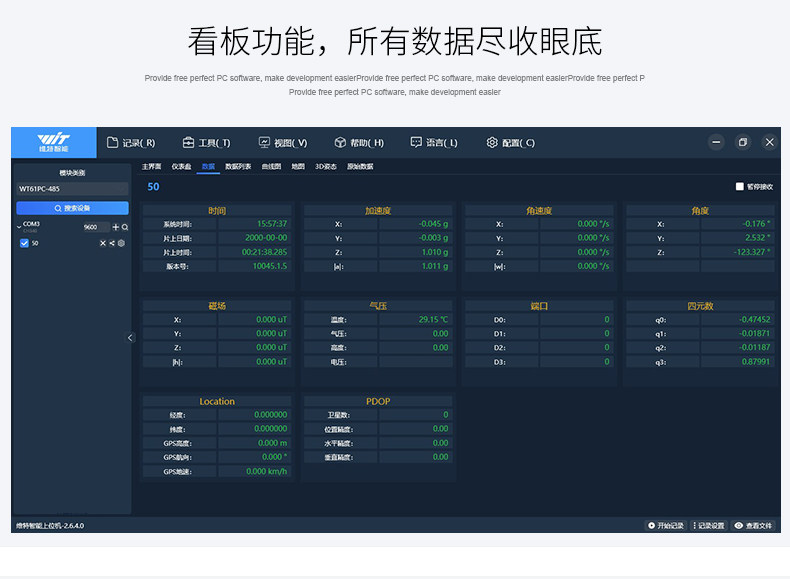Image resolution: width=790 pixels, height=579 pixels.
Task: Collapse the COM3 port entry
Action: (x=19, y=227)
